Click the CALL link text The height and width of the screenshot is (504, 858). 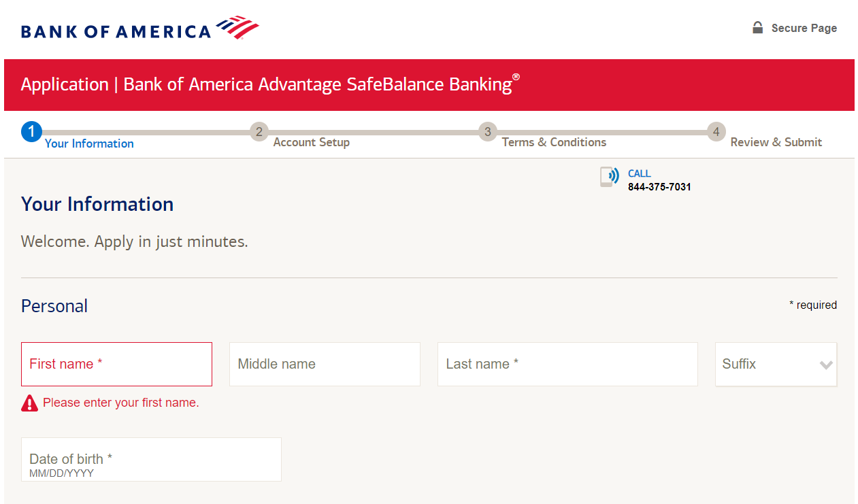(640, 173)
